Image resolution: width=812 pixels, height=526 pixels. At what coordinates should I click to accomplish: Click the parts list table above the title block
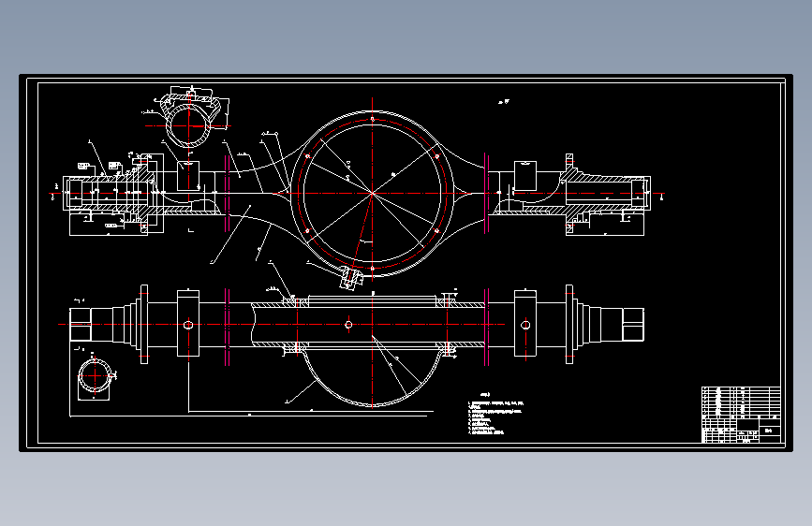[741, 401]
